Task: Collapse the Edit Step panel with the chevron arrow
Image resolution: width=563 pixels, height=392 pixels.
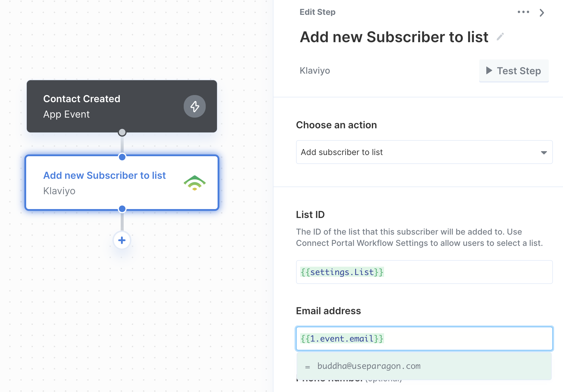Action: [x=542, y=12]
